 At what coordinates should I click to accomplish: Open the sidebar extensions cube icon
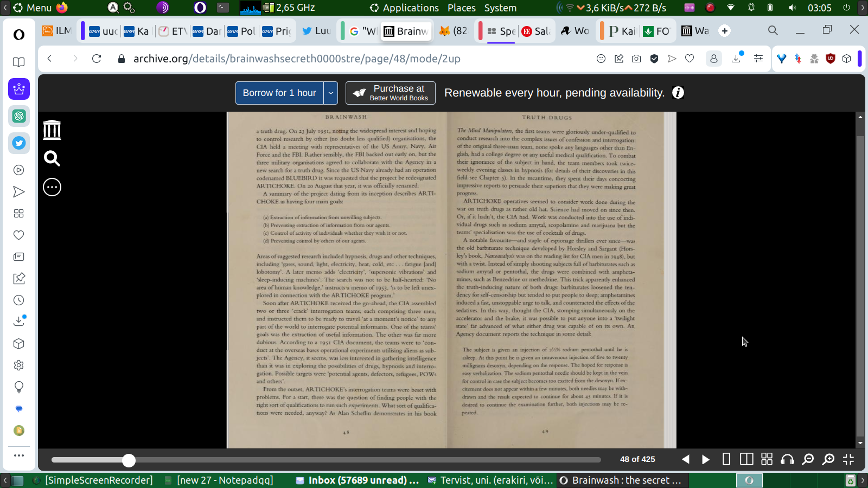(x=19, y=344)
